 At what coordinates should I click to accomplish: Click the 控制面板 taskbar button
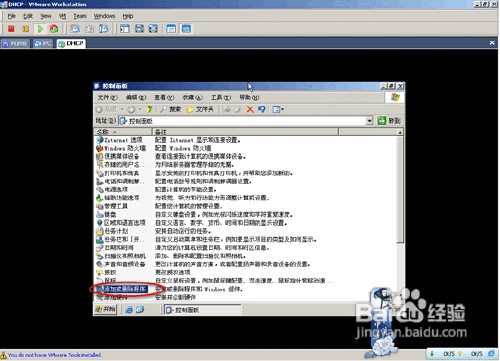[203, 310]
